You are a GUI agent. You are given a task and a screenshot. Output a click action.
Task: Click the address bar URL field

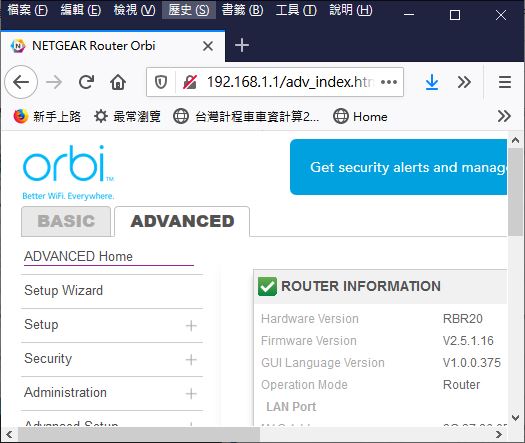pyautogui.click(x=290, y=82)
